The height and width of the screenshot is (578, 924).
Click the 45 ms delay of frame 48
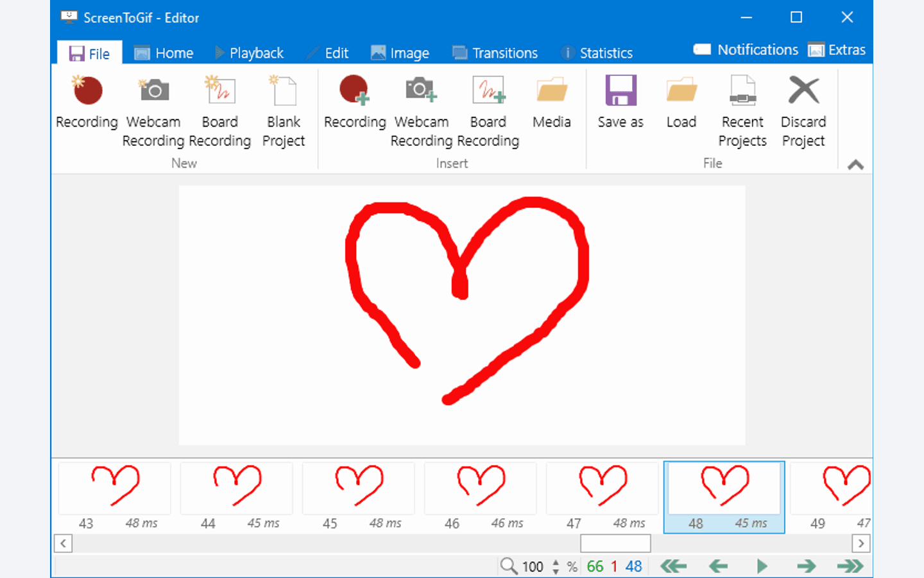click(751, 523)
